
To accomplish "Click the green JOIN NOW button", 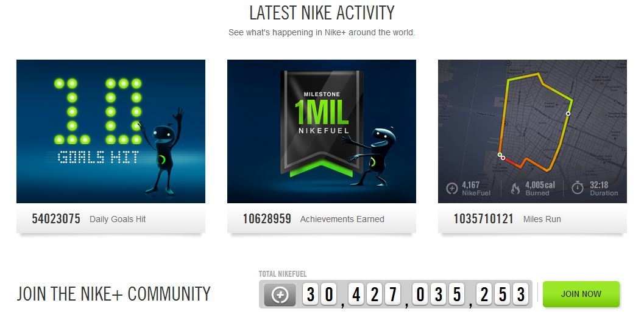I will coord(581,294).
